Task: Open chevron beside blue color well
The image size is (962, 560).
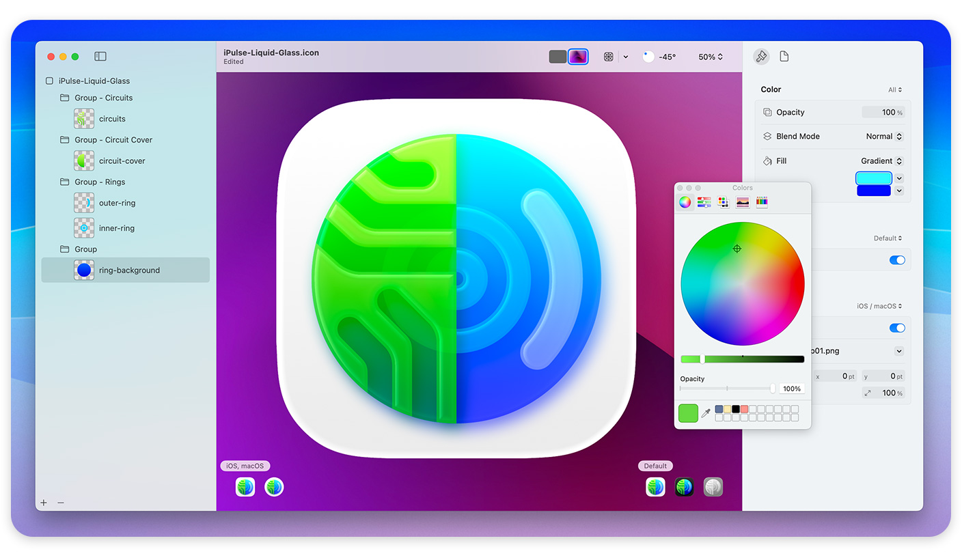Action: [x=899, y=191]
